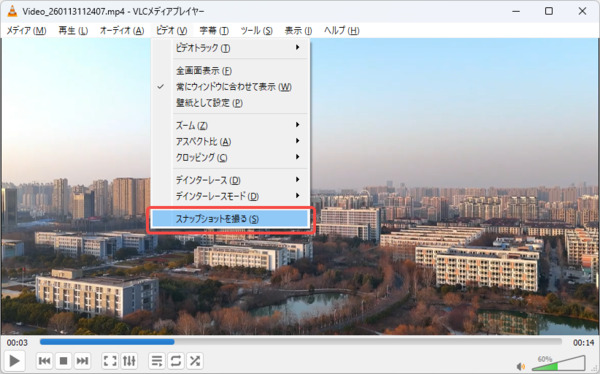Click the total time 00:14 label
The height and width of the screenshot is (374, 600).
tap(583, 342)
